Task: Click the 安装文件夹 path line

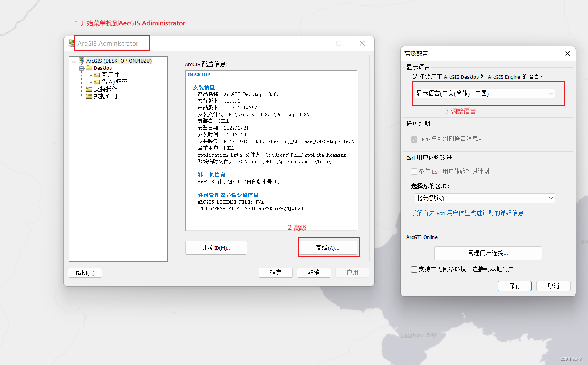Action: point(254,115)
